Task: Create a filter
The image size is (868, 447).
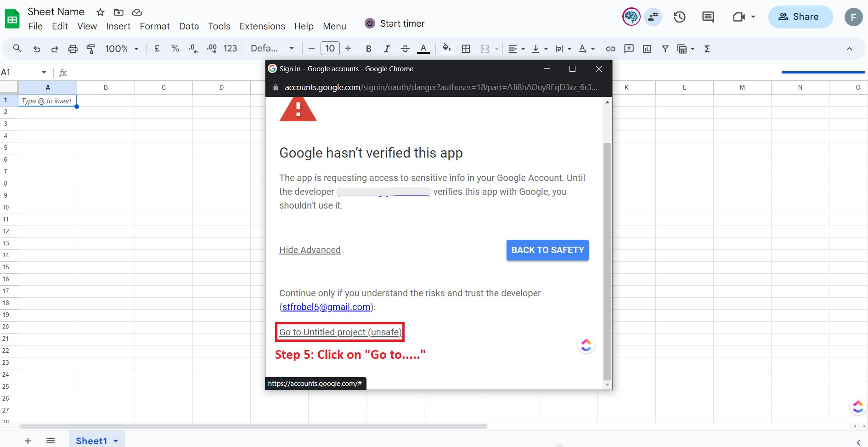Action: 665,49
